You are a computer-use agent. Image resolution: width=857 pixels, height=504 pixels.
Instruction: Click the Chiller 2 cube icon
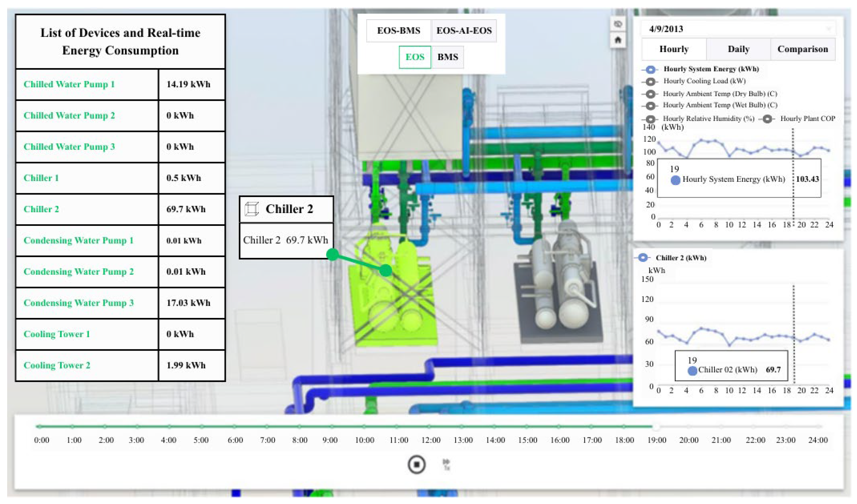tap(252, 209)
